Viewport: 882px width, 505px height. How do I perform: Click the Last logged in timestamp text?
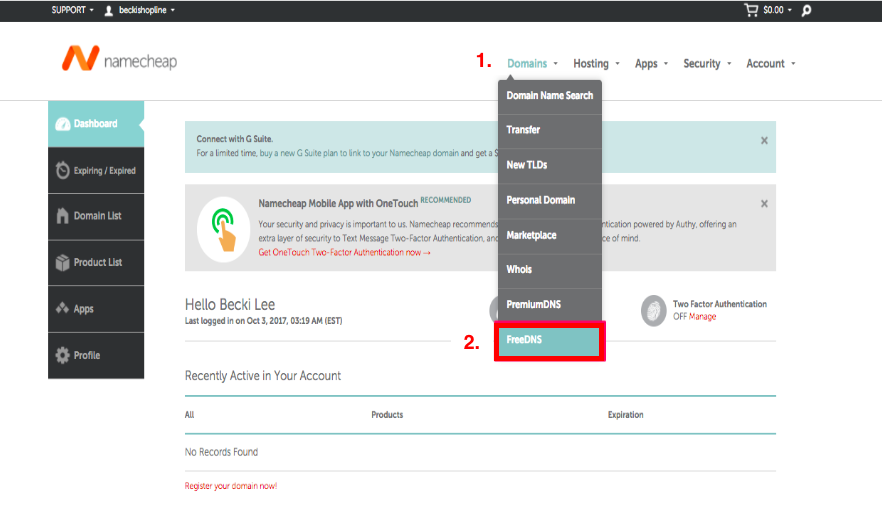coord(263,321)
